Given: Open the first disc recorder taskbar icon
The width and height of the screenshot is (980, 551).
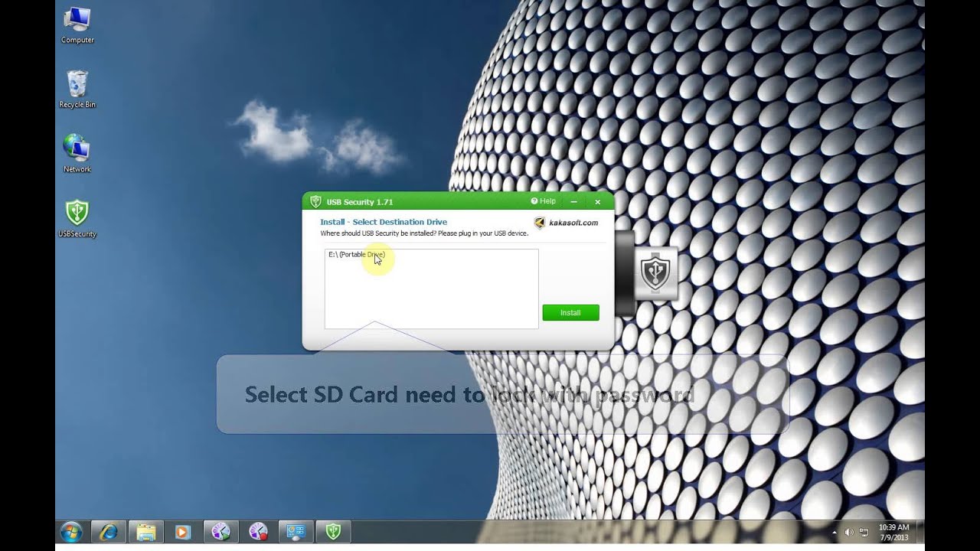Looking at the screenshot, I should tap(220, 532).
